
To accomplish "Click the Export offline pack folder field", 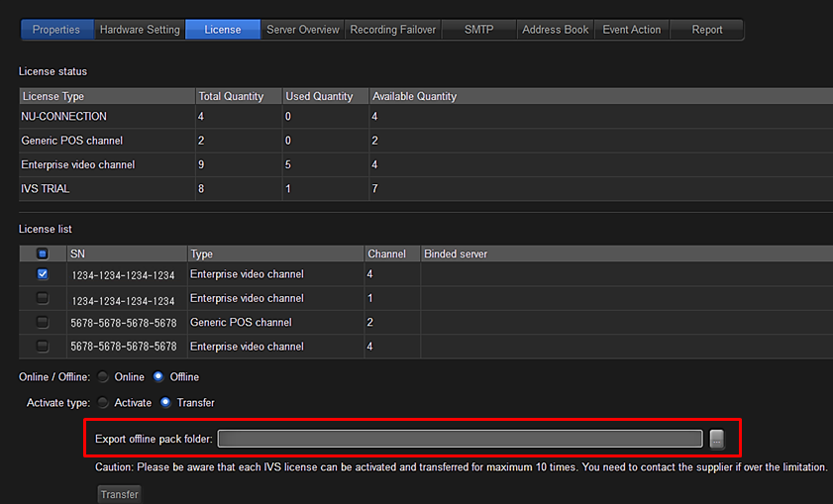I will (460, 439).
